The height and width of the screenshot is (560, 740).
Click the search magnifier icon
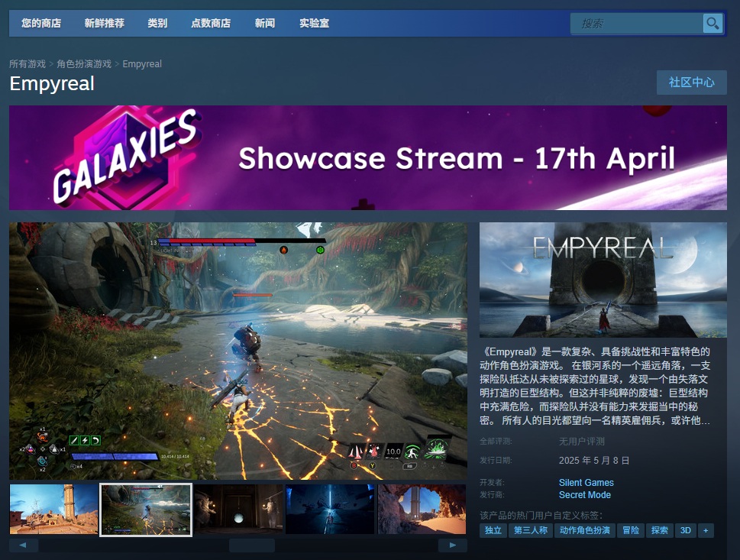pos(713,23)
